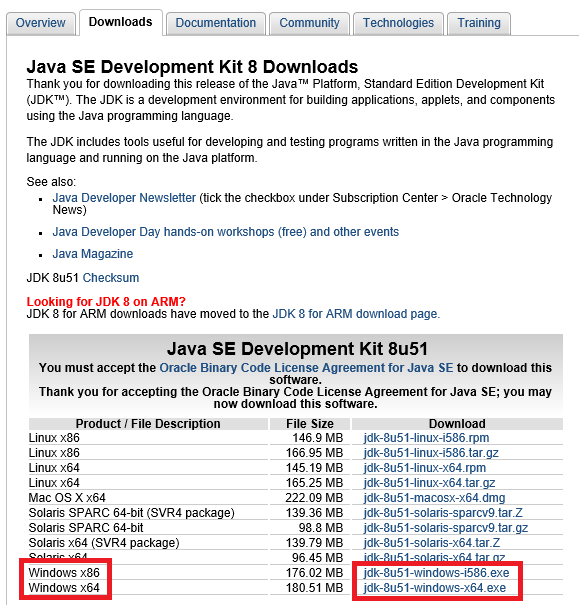The height and width of the screenshot is (605, 579).
Task: Download jdk-8u51-windows-i586.exe
Action: (x=436, y=573)
